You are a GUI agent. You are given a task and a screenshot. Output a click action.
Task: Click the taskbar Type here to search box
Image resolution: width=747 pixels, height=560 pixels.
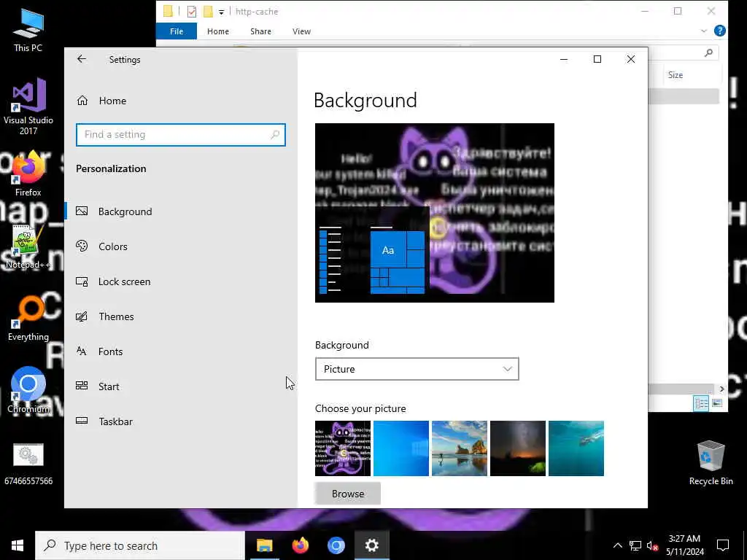(139, 545)
